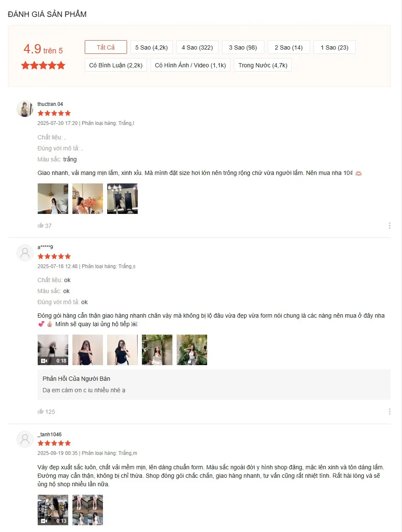Viewport: 402px width, 532px height.
Task: Open more options for thuctran.04's review
Action: pyautogui.click(x=389, y=226)
